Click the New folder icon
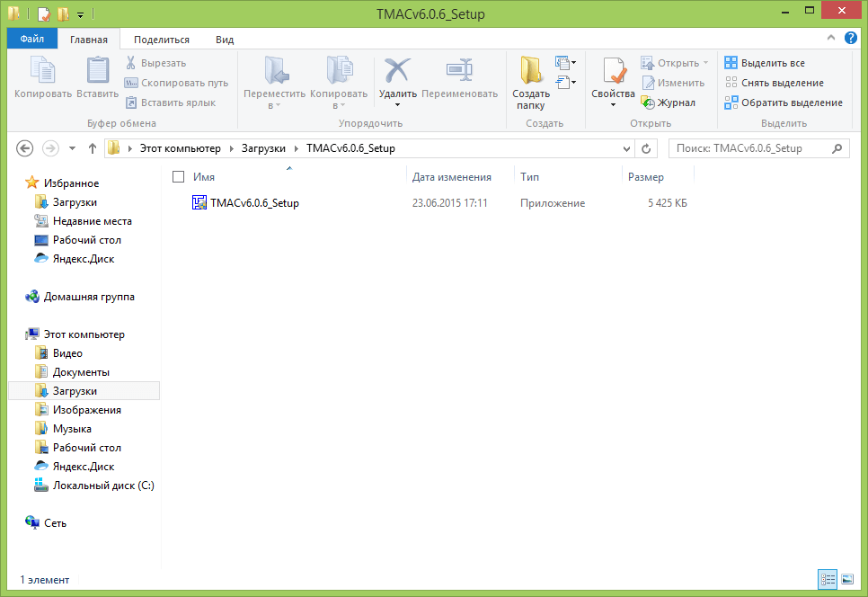Screen dimensions: 868x597 click(x=531, y=70)
